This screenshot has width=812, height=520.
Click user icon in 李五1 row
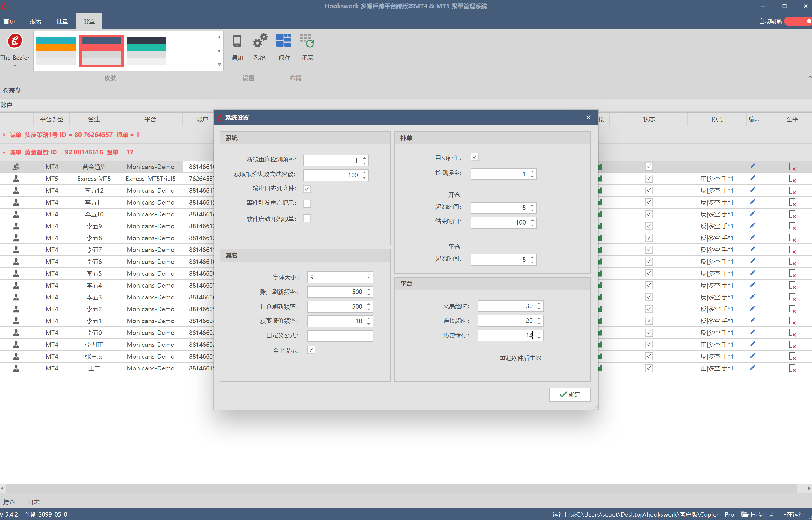tap(16, 321)
